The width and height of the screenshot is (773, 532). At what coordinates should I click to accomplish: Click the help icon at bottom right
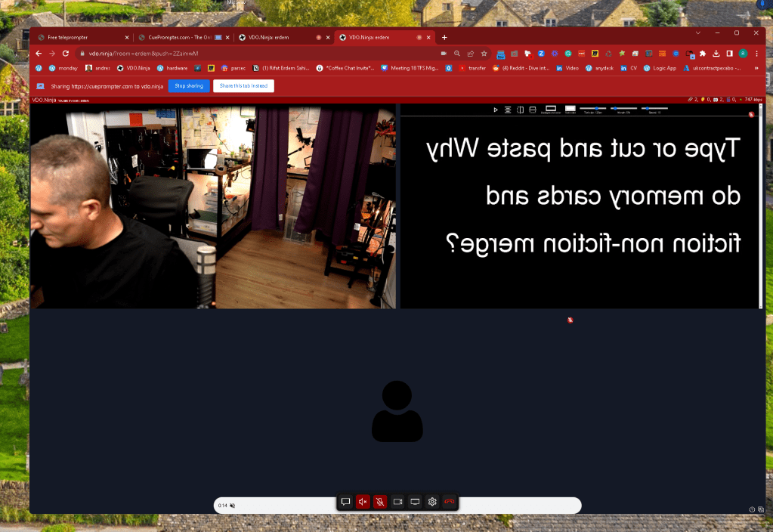pyautogui.click(x=752, y=510)
